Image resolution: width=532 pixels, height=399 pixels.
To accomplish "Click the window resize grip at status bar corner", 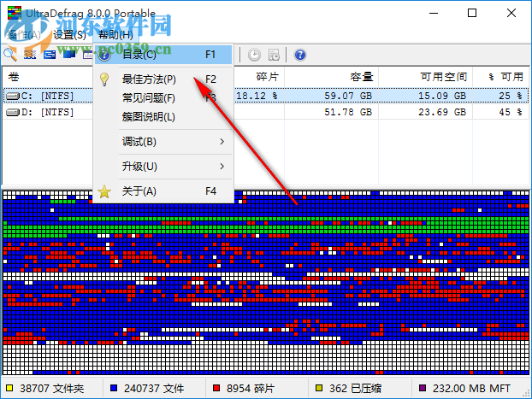I will [526, 393].
